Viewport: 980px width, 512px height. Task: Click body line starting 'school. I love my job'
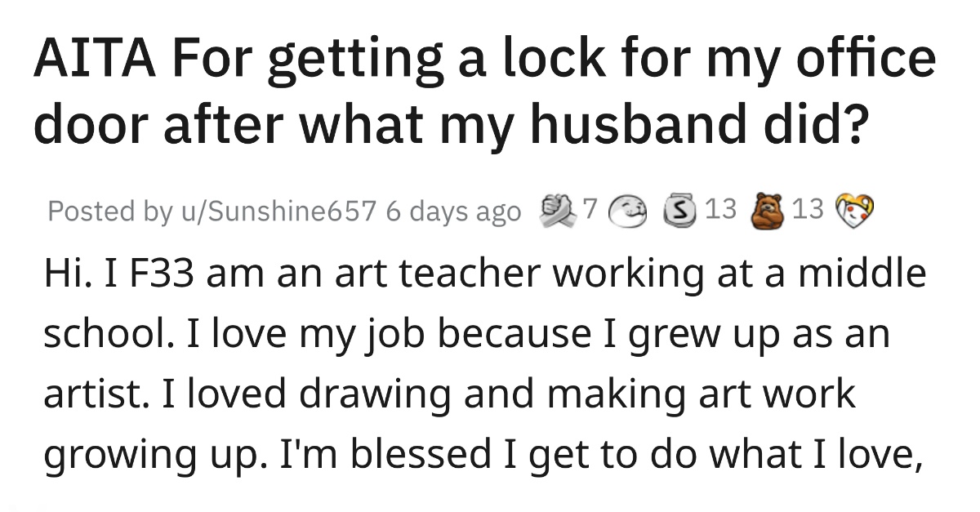pos(465,335)
